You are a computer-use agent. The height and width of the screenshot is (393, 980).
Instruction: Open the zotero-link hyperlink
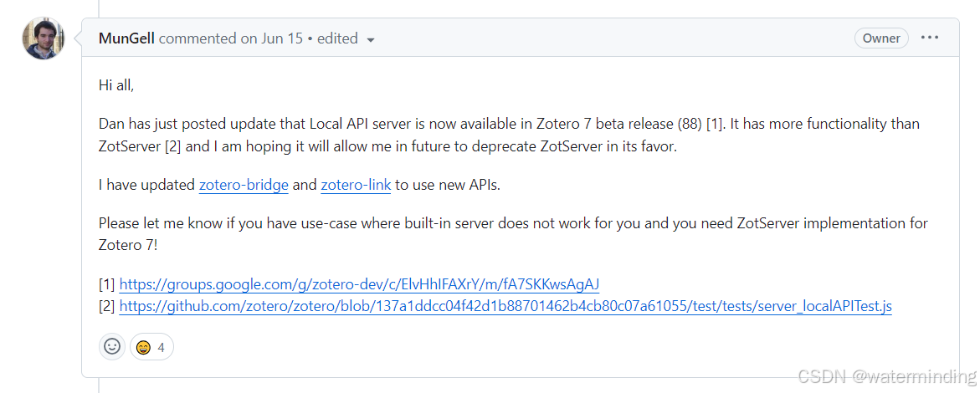pos(356,185)
